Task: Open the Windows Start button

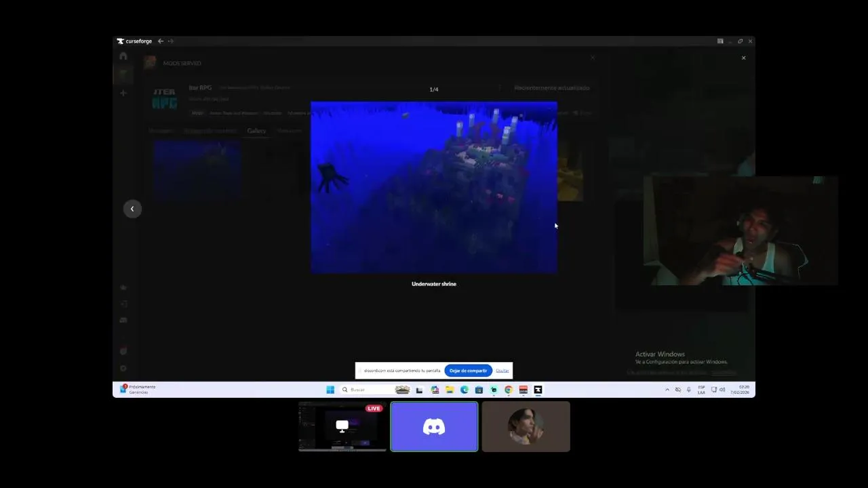Action: [x=330, y=390]
